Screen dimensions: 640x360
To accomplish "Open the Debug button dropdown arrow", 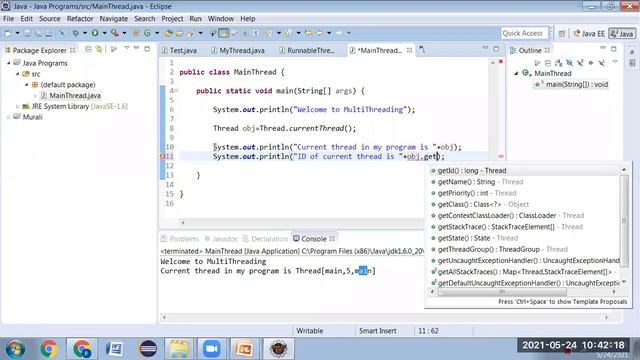I will tap(85, 33).
